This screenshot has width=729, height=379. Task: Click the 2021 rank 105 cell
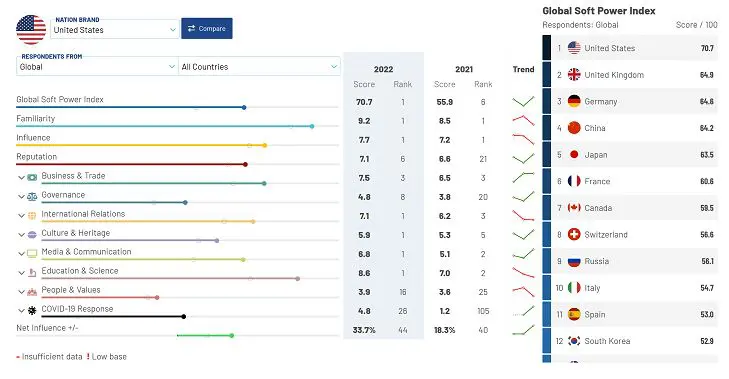tap(483, 311)
